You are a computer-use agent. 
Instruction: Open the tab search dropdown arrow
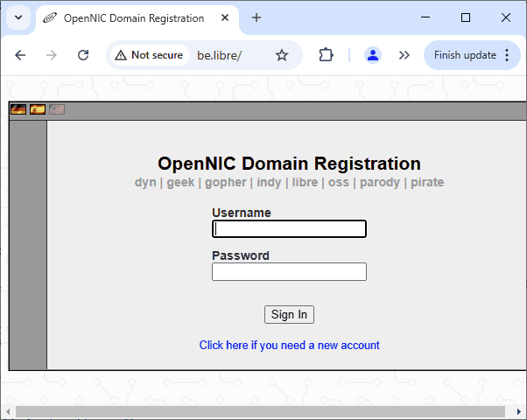pos(18,17)
